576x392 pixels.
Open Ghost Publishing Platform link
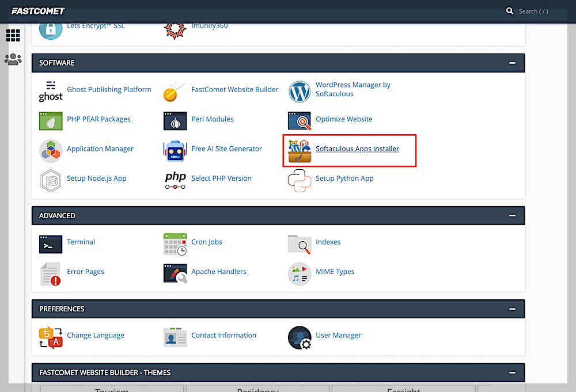click(x=109, y=90)
